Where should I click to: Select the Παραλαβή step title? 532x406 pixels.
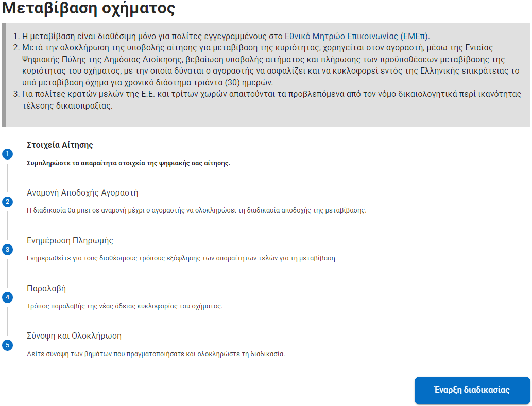pyautogui.click(x=46, y=288)
